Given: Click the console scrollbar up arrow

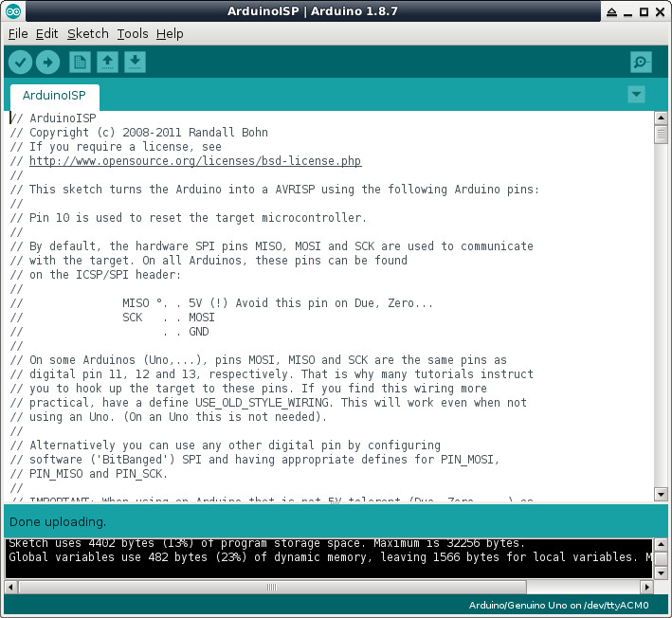Looking at the screenshot, I should [x=661, y=545].
